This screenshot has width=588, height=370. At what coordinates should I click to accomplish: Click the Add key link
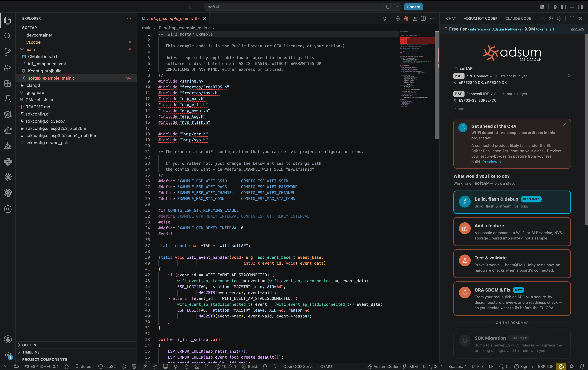(577, 29)
